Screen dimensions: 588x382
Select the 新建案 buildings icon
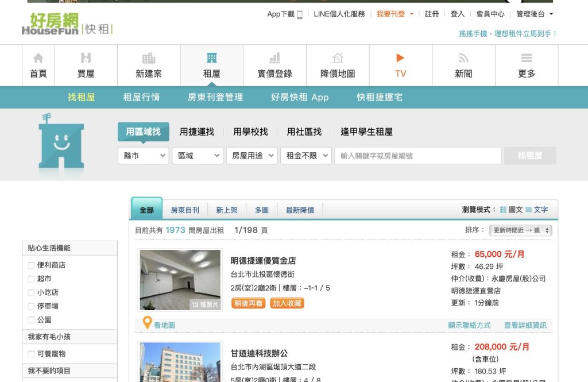[149, 58]
